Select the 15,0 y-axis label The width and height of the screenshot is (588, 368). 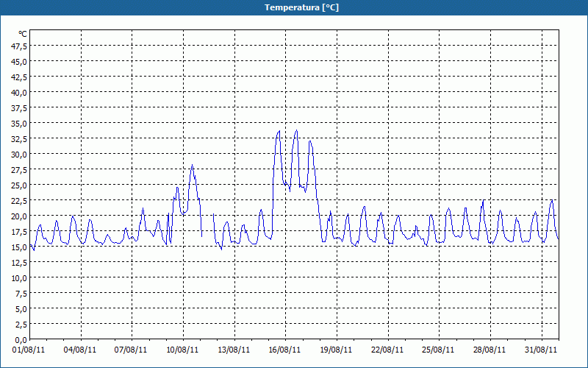(19, 247)
